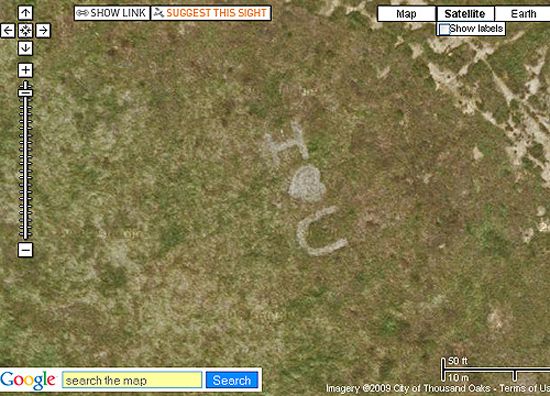Screen dimensions: 550x396
Task: Pan the map right with arrow
Action: click(43, 31)
